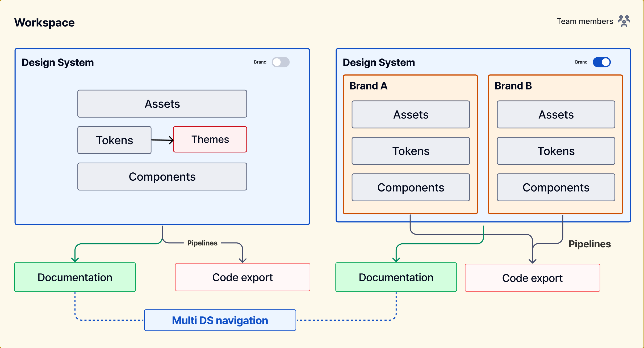The width and height of the screenshot is (644, 348).
Task: Click the Brand A heading
Action: 368,86
